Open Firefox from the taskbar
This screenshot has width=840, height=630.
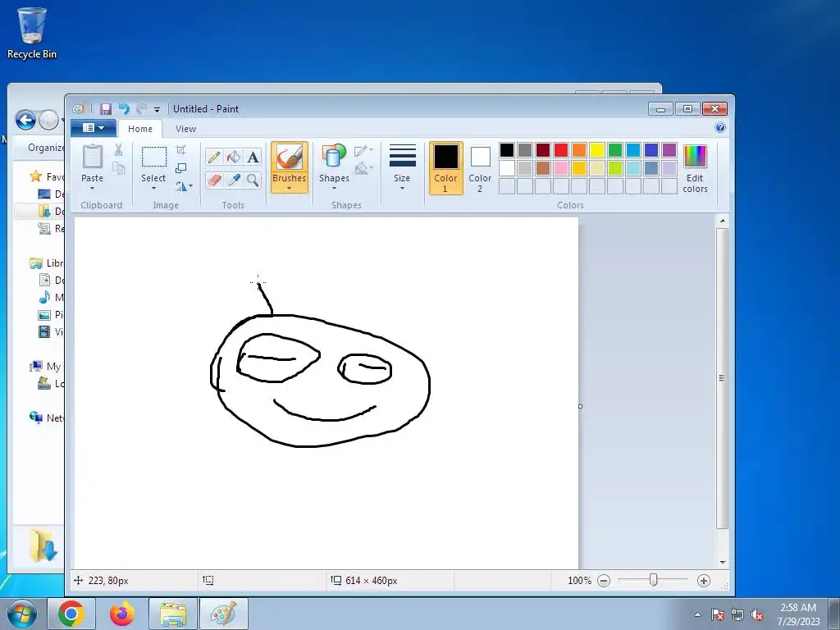122,614
